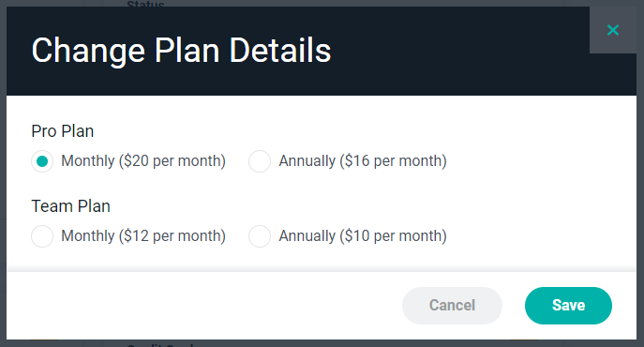This screenshot has width=644, height=347.
Task: Pick Team Plan Monthly radio circle
Action: pos(42,236)
